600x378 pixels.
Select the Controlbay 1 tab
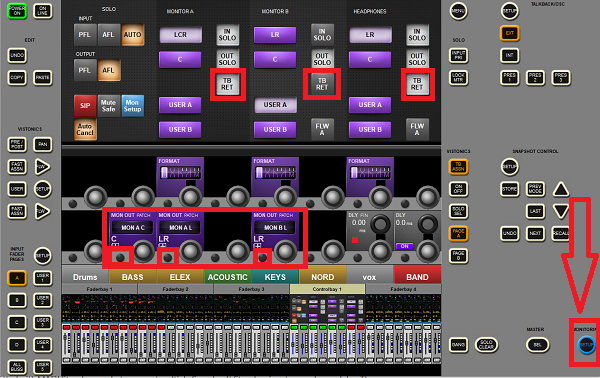point(327,289)
